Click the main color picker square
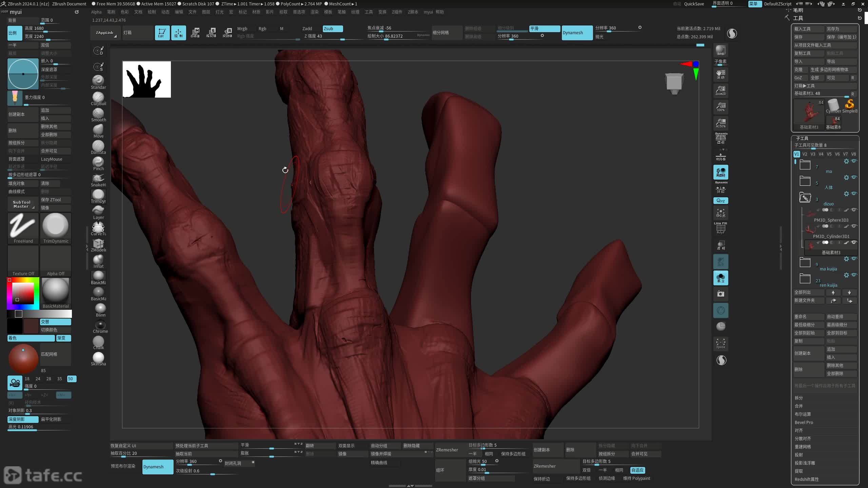The image size is (868, 488). pos(23,293)
